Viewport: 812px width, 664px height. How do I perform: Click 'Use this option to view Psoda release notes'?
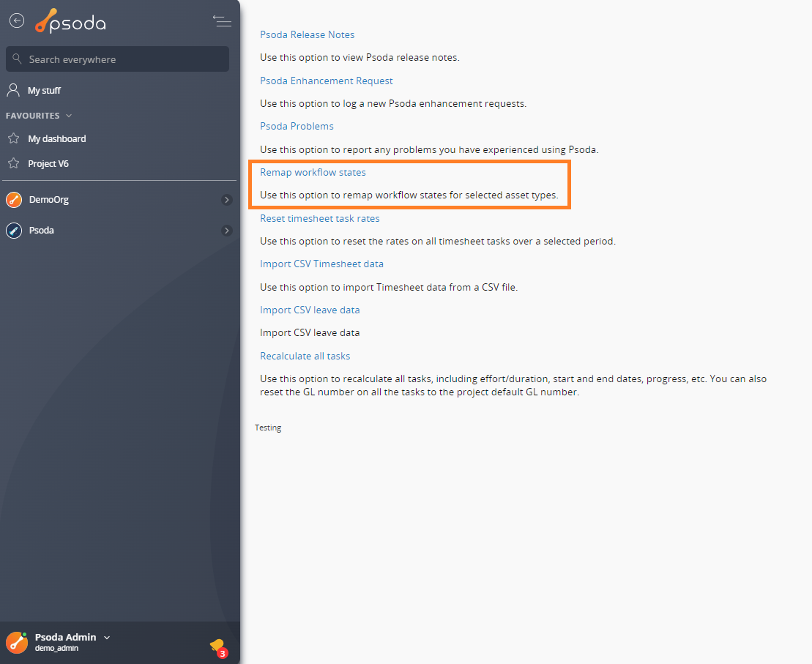(360, 58)
